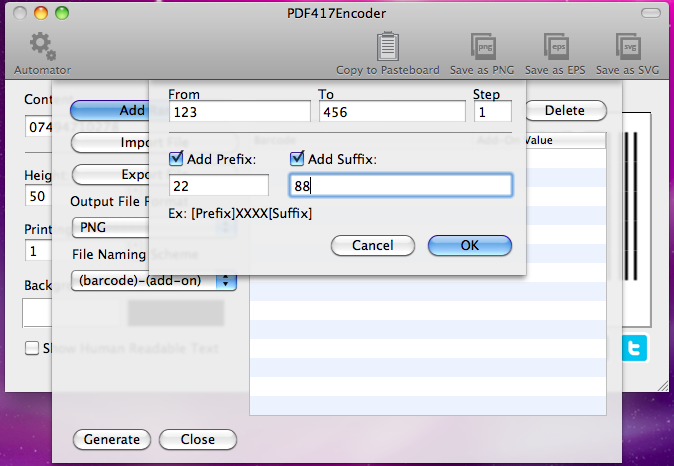Viewport: 674px width, 466px height.
Task: Click the Print field showing 1
Action: [x=38, y=251]
